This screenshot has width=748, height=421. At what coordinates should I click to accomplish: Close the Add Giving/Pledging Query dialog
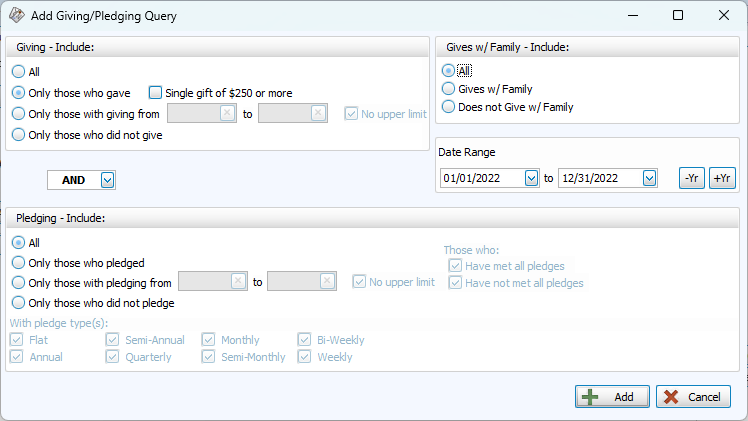point(723,15)
